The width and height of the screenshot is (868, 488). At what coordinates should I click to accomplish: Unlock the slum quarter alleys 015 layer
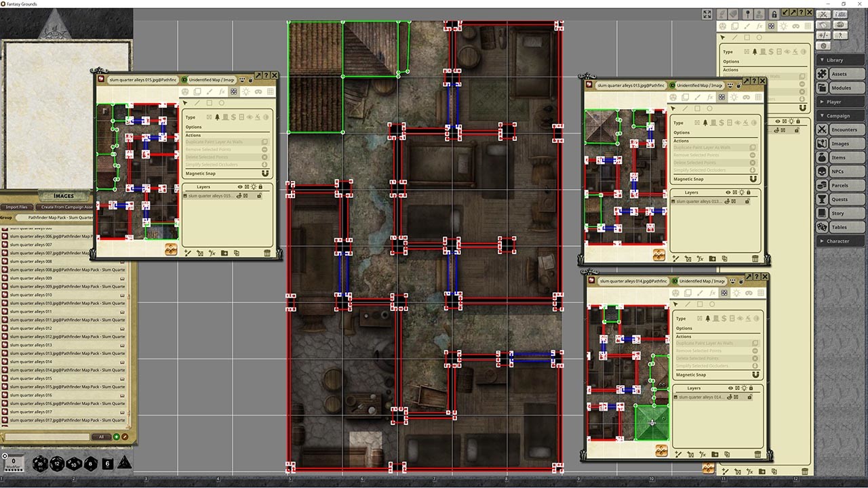click(260, 196)
